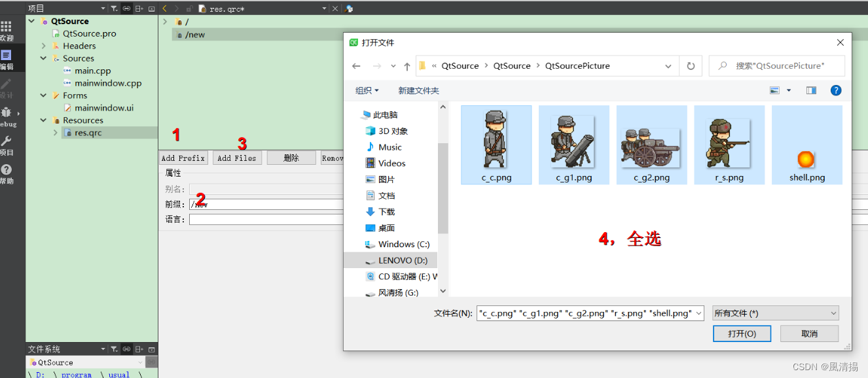Click the icon right of the document close X
The width and height of the screenshot is (868, 378).
[349, 9]
